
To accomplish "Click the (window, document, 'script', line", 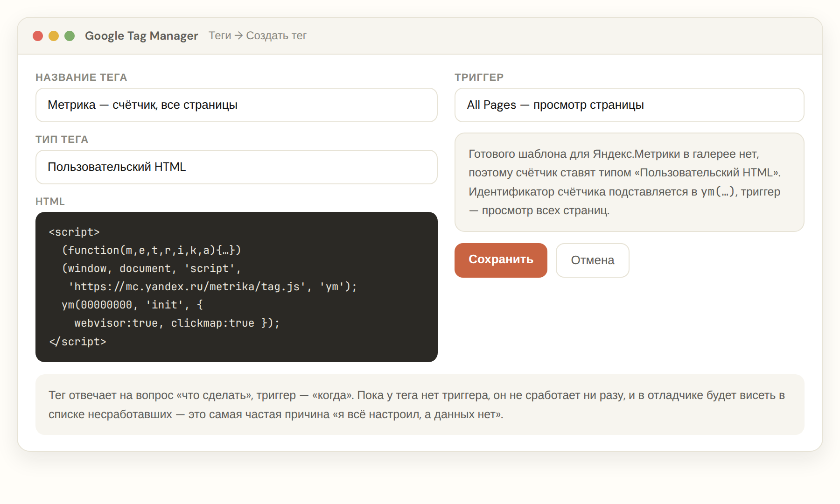I will click(x=151, y=268).
